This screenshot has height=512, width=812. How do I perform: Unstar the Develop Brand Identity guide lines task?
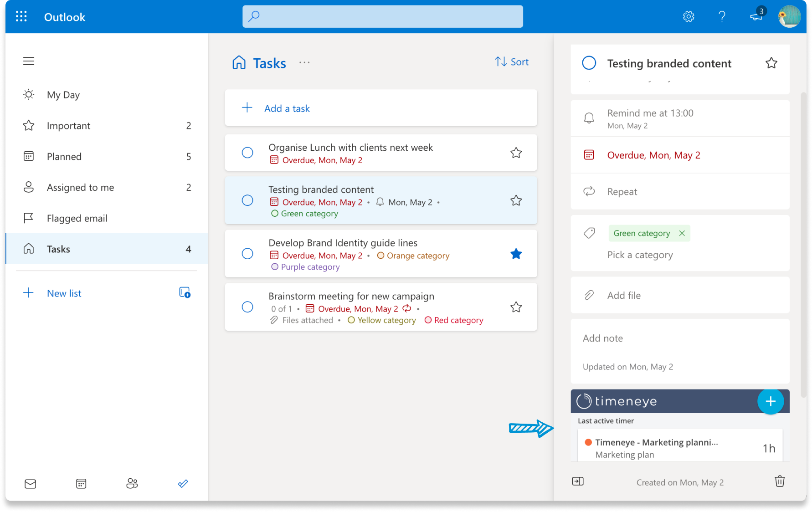click(516, 254)
